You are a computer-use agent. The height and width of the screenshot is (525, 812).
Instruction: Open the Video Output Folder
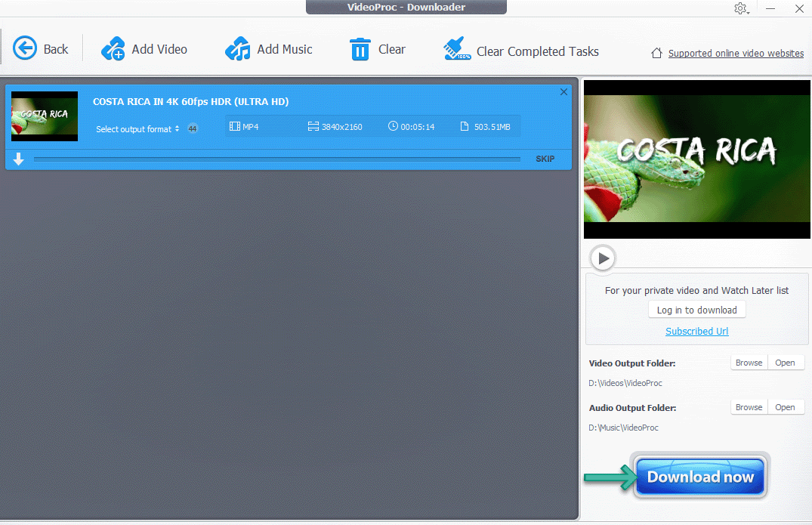click(785, 363)
